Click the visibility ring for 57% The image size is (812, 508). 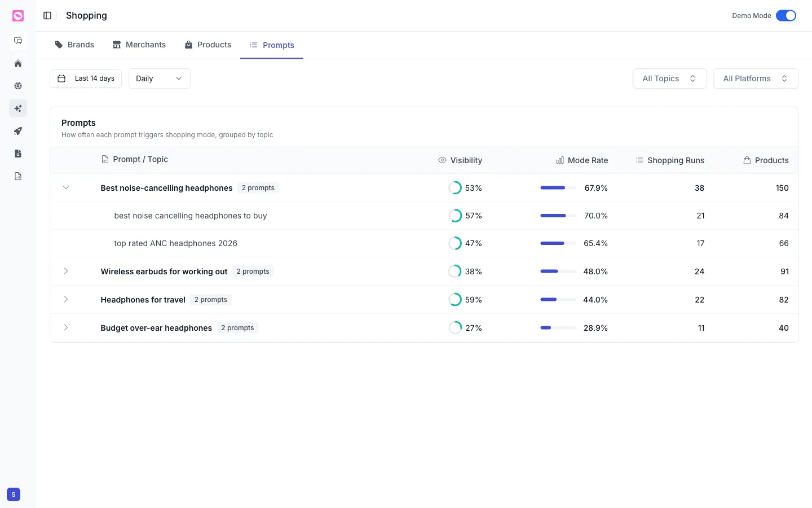click(455, 216)
